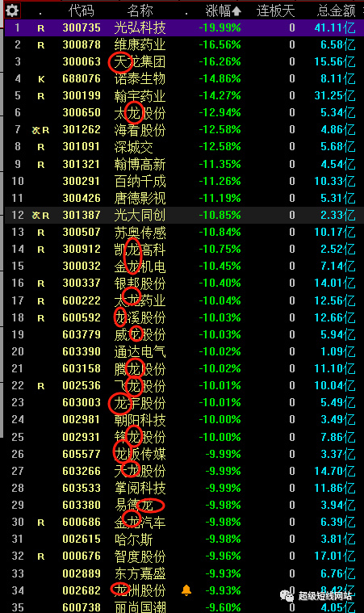Screen dimensions: 364x613
Task: Click the K marker on the 诺泰生物 row
Action: pyautogui.click(x=41, y=79)
